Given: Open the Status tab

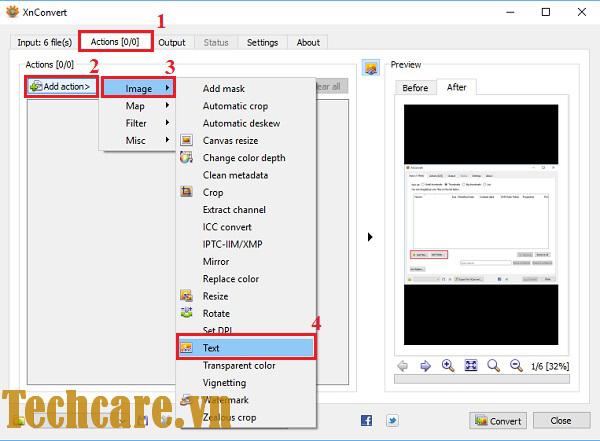Looking at the screenshot, I should [x=216, y=42].
